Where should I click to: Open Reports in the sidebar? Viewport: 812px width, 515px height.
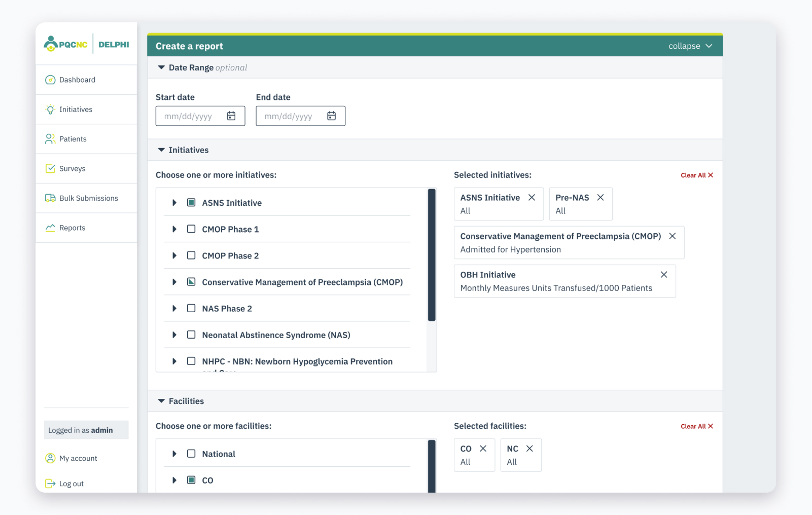point(72,228)
